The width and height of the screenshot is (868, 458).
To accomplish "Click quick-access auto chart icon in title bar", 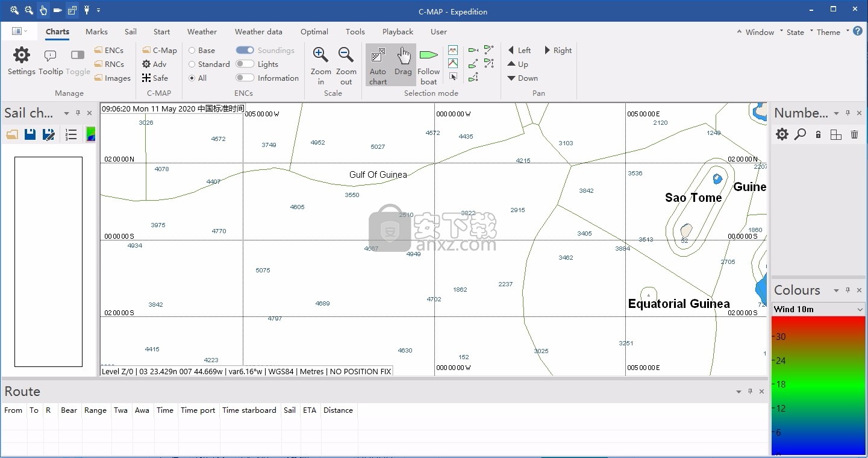I will 72,10.
